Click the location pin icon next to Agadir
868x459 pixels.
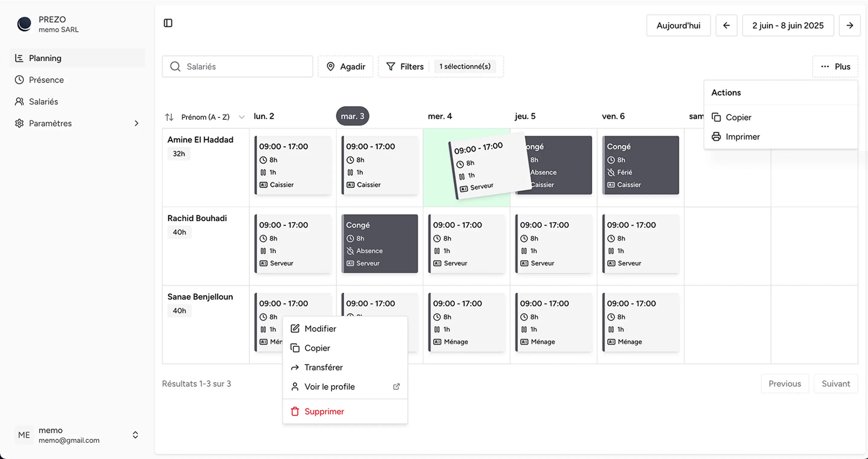331,66
